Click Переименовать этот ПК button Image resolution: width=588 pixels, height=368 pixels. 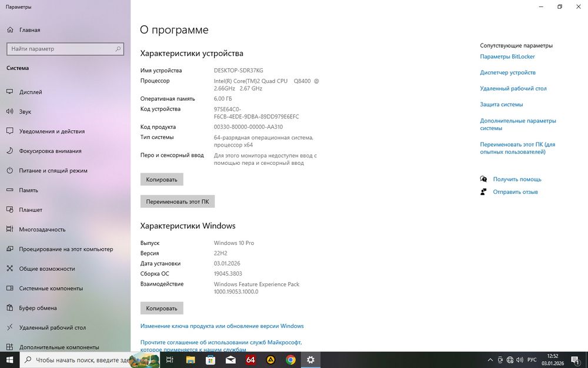(x=178, y=201)
